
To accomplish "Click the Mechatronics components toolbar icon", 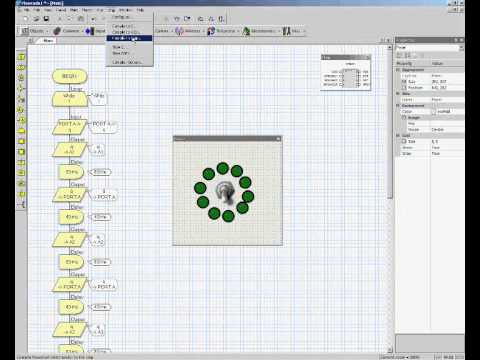I will 259,31.
